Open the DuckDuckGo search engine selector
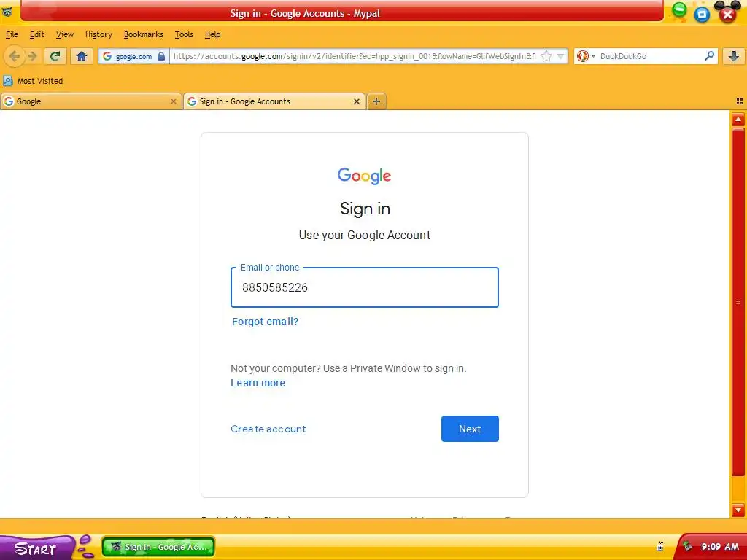This screenshot has width=747, height=560. coord(586,56)
